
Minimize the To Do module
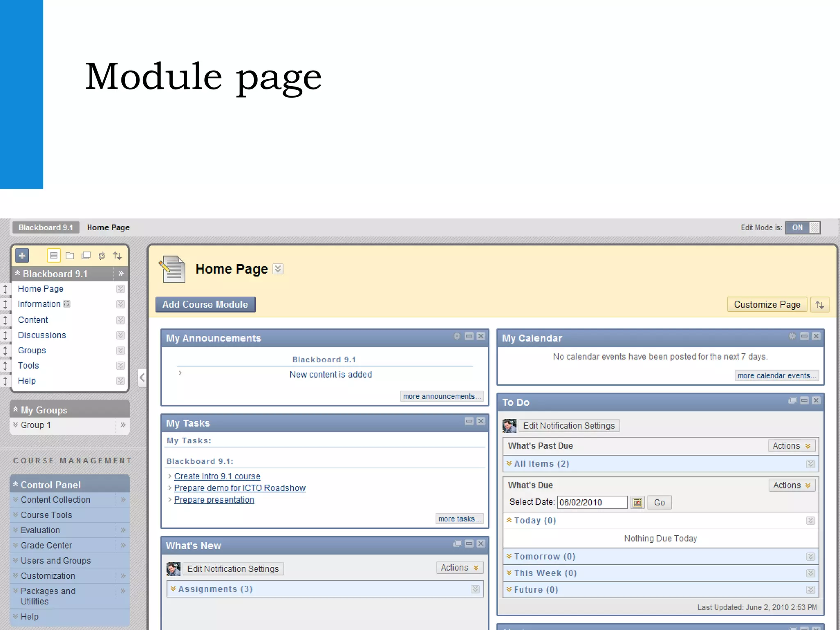coord(804,400)
